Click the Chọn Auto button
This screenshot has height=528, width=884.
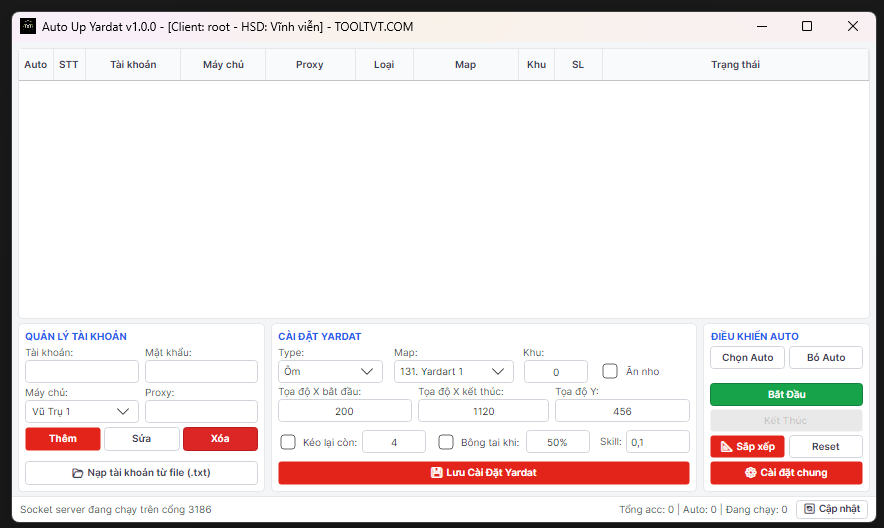pyautogui.click(x=748, y=357)
